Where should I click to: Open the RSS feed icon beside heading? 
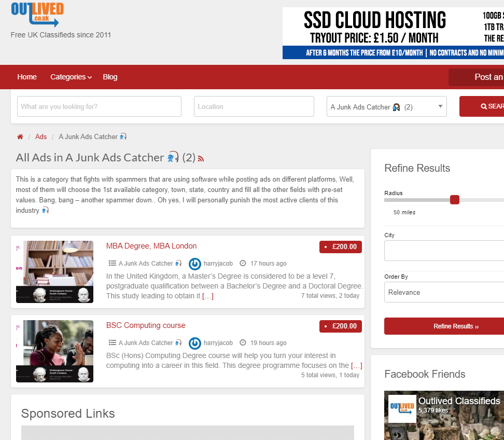pyautogui.click(x=201, y=159)
